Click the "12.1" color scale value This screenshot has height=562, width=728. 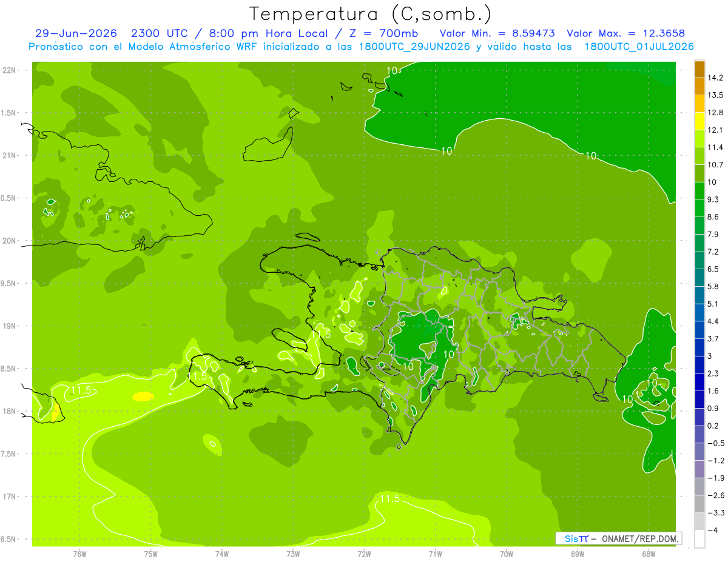click(715, 130)
